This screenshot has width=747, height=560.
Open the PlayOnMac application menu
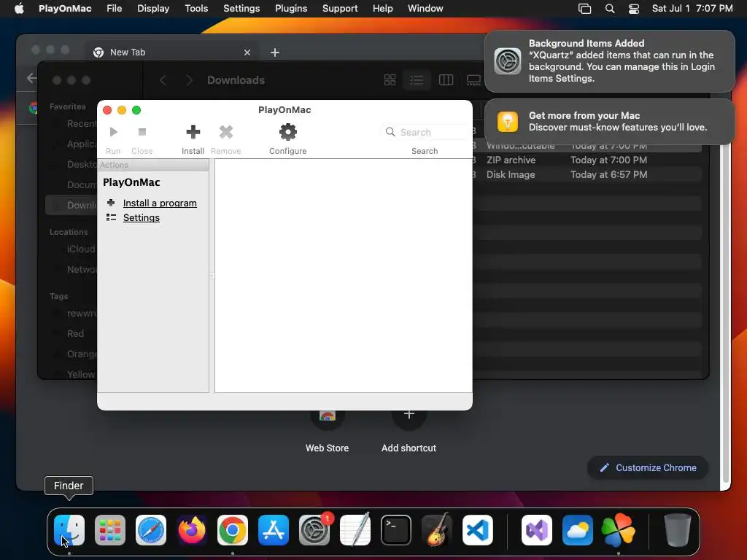(x=65, y=9)
